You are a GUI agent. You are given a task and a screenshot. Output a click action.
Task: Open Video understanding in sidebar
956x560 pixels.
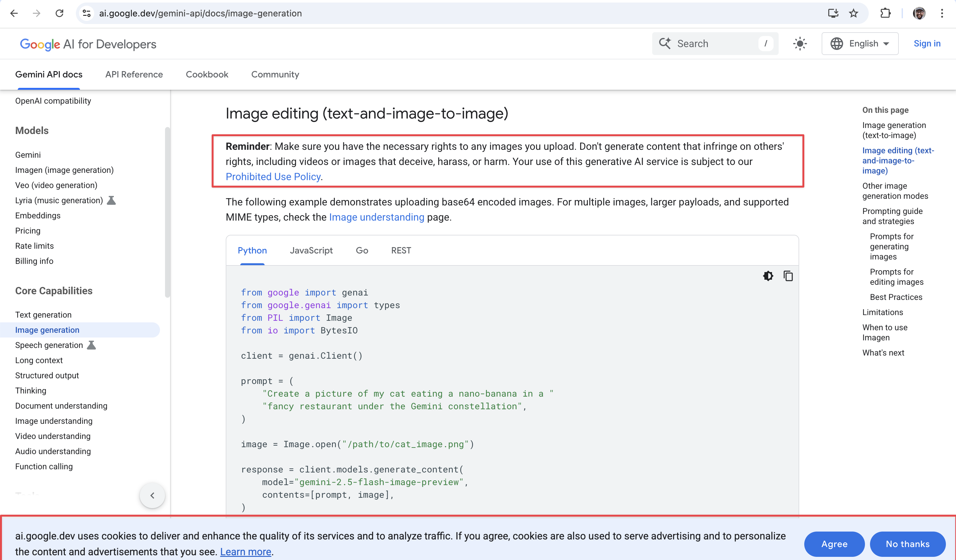[53, 436]
